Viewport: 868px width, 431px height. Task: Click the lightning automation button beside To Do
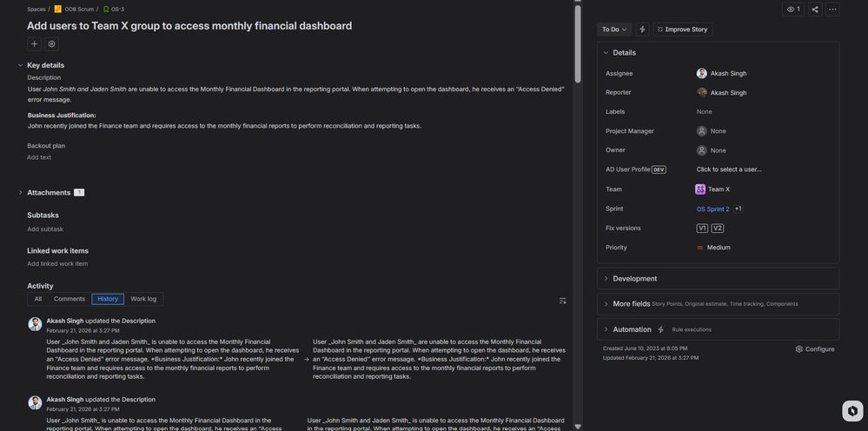coord(642,30)
